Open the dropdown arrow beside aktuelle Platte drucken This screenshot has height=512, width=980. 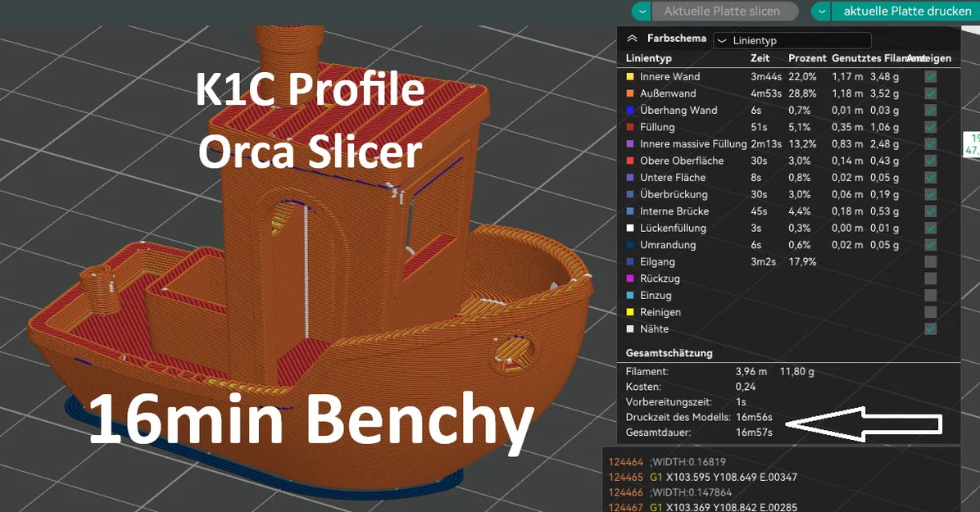[x=821, y=11]
